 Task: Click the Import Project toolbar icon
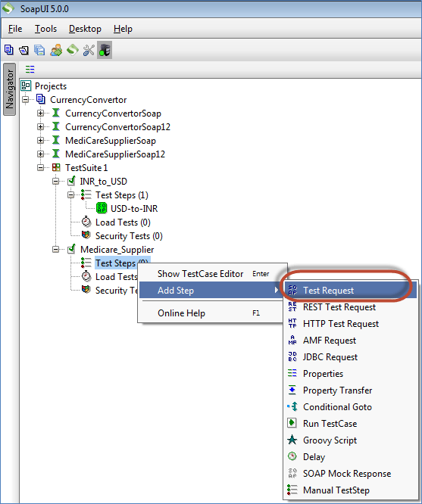click(x=23, y=50)
